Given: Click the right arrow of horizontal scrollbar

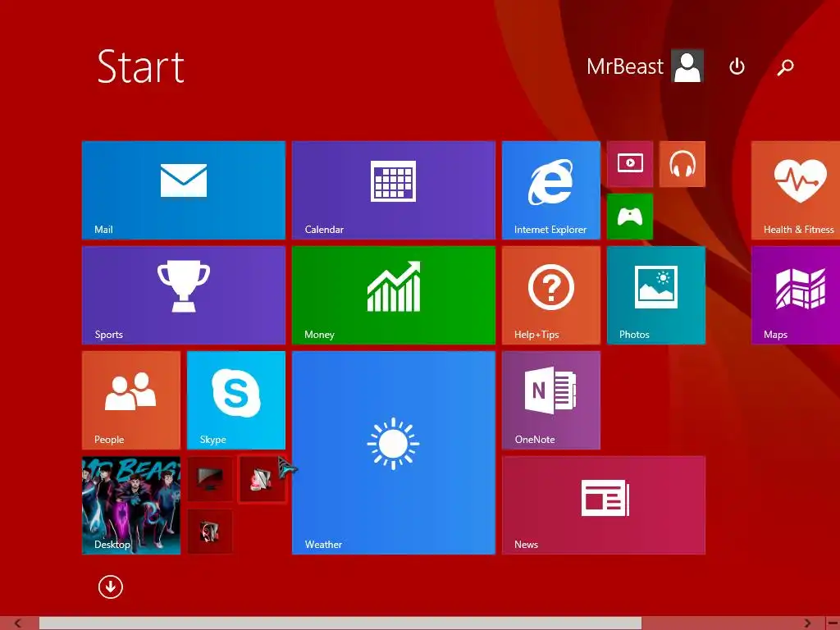Looking at the screenshot, I should (807, 623).
